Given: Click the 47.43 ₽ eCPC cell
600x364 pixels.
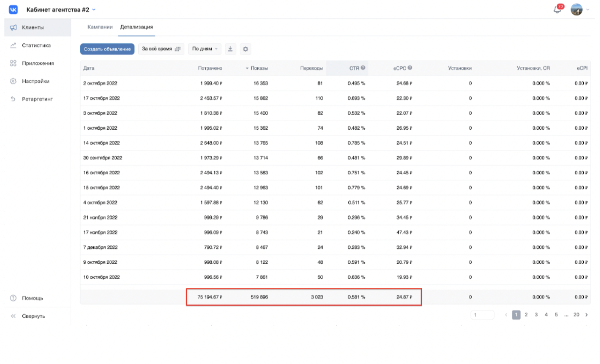Looking at the screenshot, I should (x=405, y=232).
